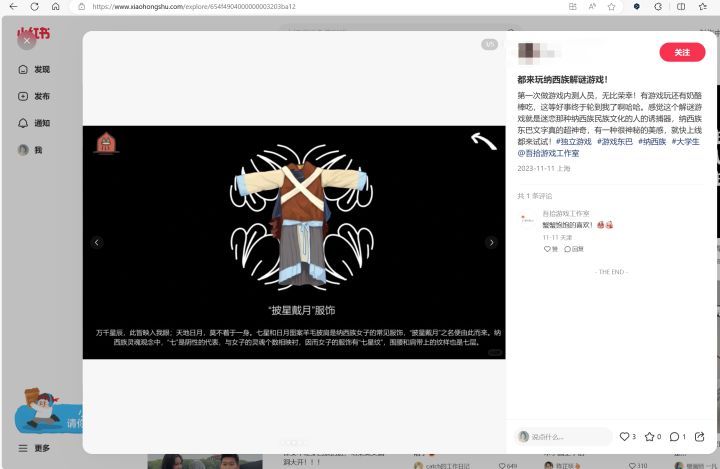Open the favorites list icon
720x469 pixels.
(703, 6)
